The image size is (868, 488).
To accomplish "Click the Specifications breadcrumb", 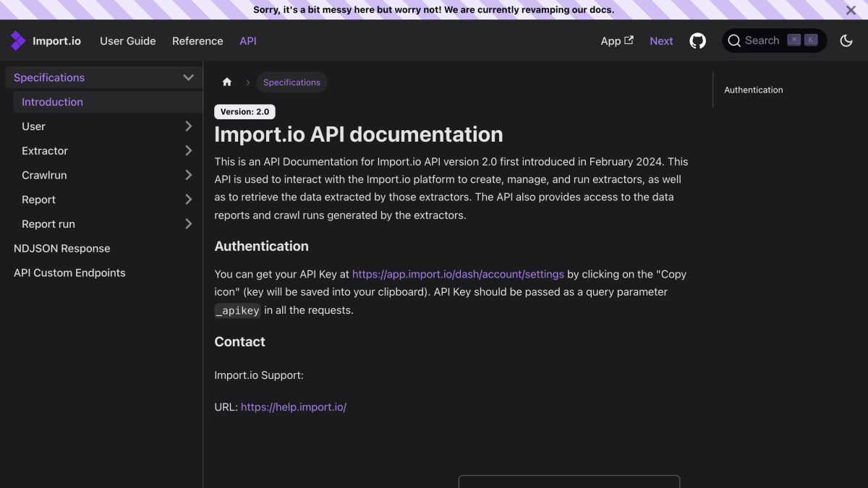I will (x=292, y=82).
